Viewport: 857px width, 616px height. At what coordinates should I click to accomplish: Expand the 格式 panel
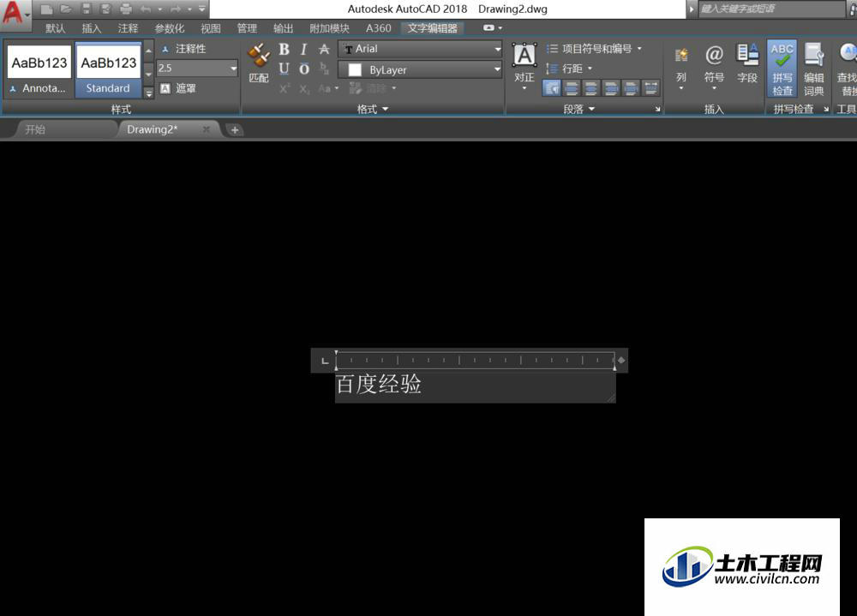(372, 109)
